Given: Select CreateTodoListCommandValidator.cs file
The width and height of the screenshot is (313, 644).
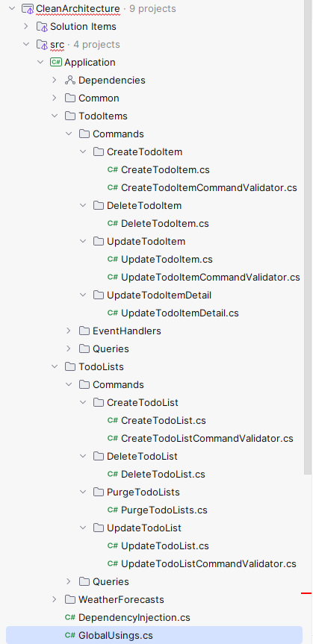Looking at the screenshot, I should [x=207, y=438].
